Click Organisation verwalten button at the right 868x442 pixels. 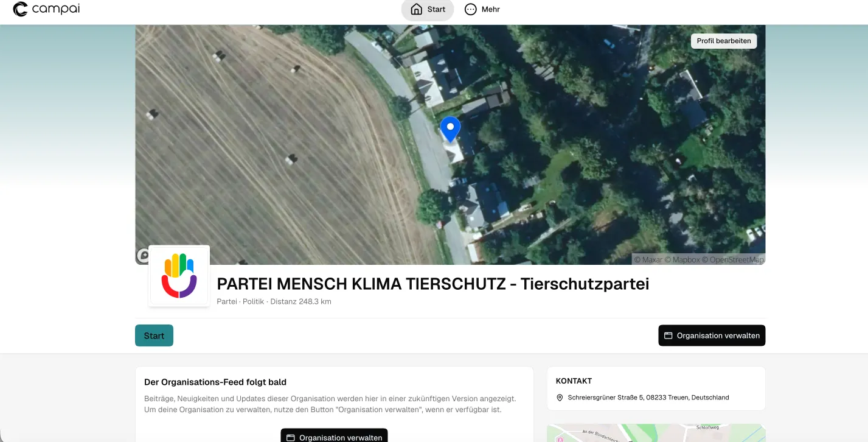click(711, 335)
